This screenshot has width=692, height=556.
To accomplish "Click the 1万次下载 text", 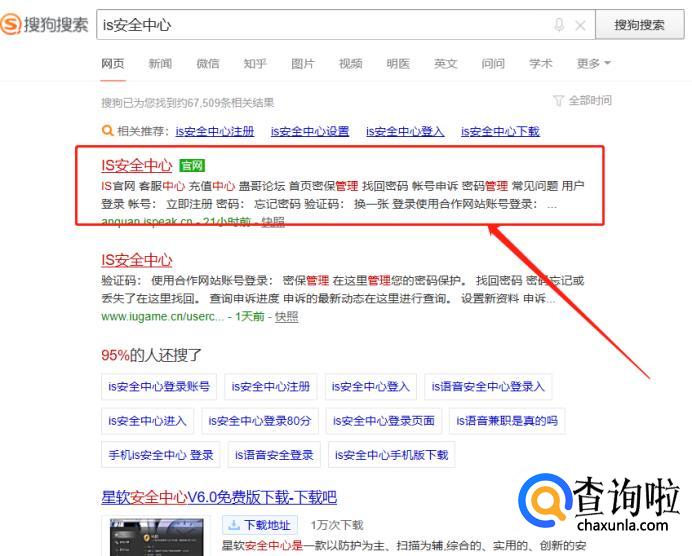I will [x=337, y=525].
